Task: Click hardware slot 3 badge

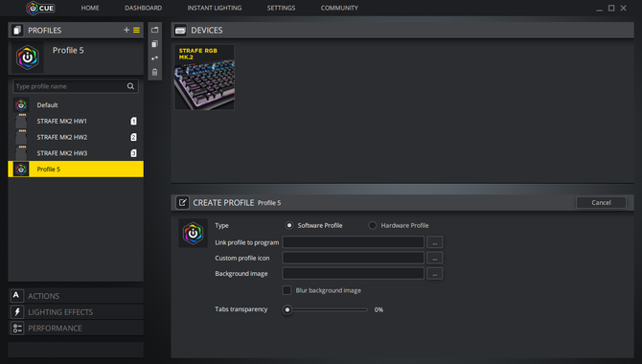Action: coord(133,153)
